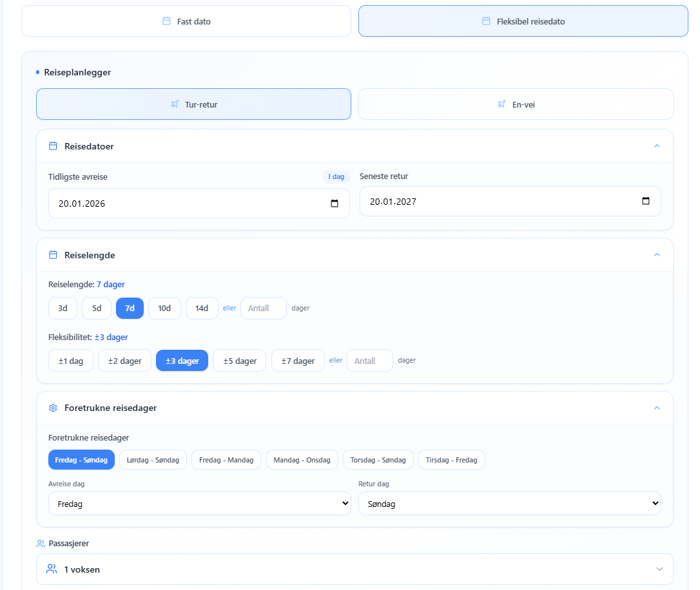Click the calendar icon next to Reisedatoer
This screenshot has height=590, width=700.
pyautogui.click(x=53, y=146)
